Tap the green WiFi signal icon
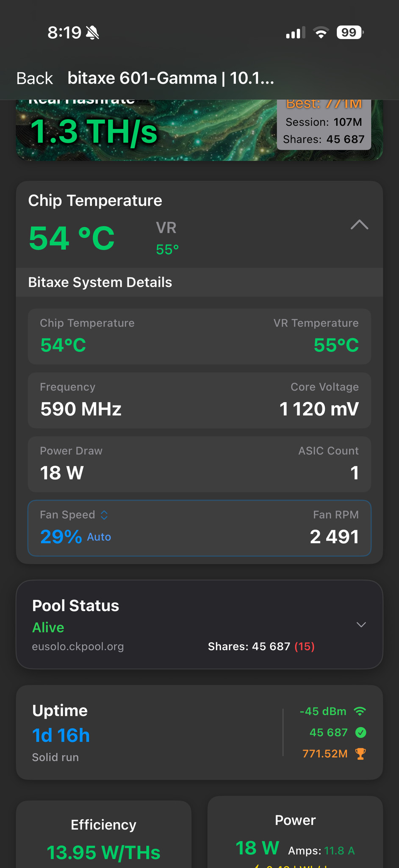The height and width of the screenshot is (868, 399). tap(360, 711)
